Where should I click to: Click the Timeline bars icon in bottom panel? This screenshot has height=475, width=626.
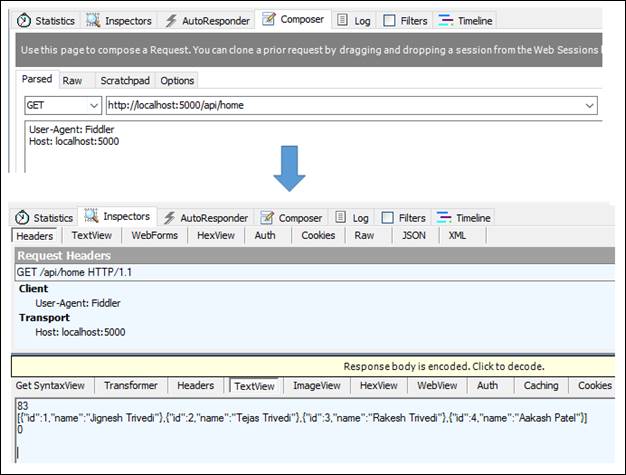444,218
